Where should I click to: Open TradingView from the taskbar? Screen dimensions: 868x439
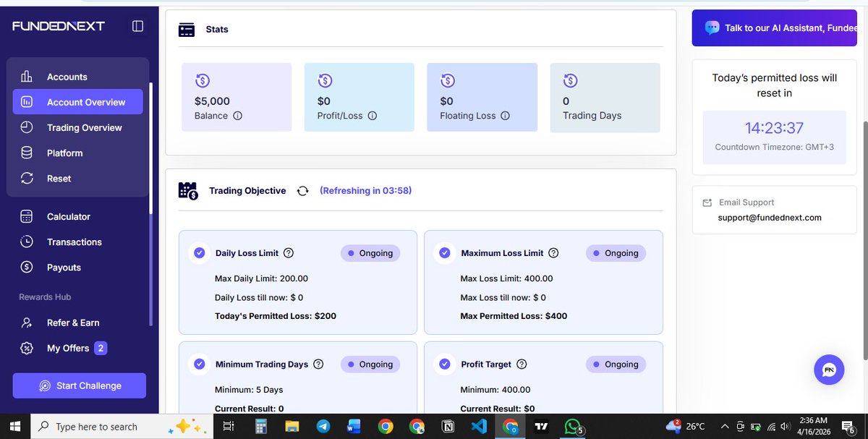[541, 427]
